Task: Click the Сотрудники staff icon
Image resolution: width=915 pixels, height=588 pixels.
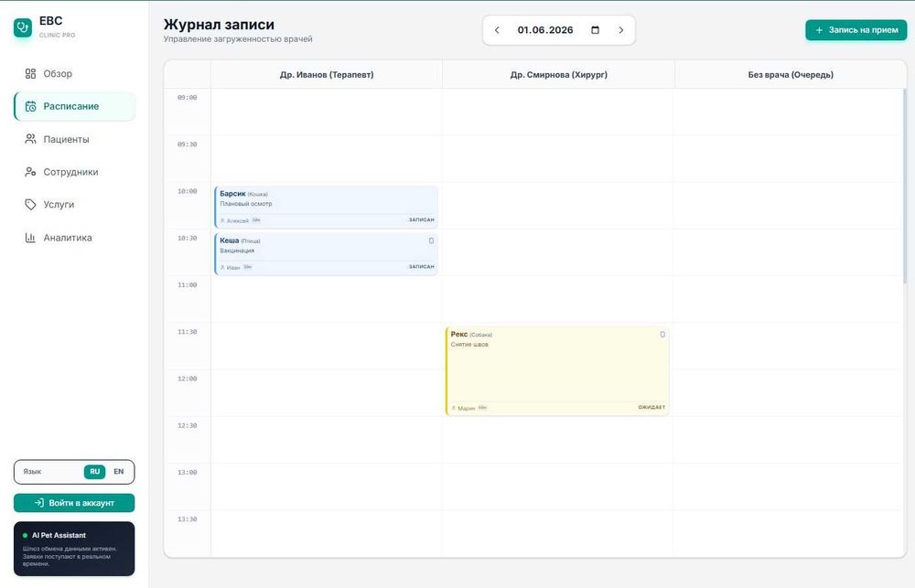Action: pos(30,172)
